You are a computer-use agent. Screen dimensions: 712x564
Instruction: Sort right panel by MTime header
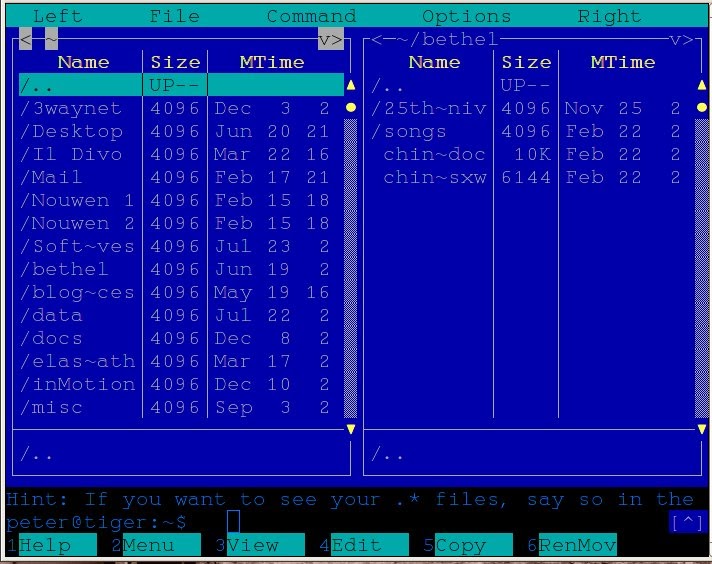pyautogui.click(x=623, y=62)
